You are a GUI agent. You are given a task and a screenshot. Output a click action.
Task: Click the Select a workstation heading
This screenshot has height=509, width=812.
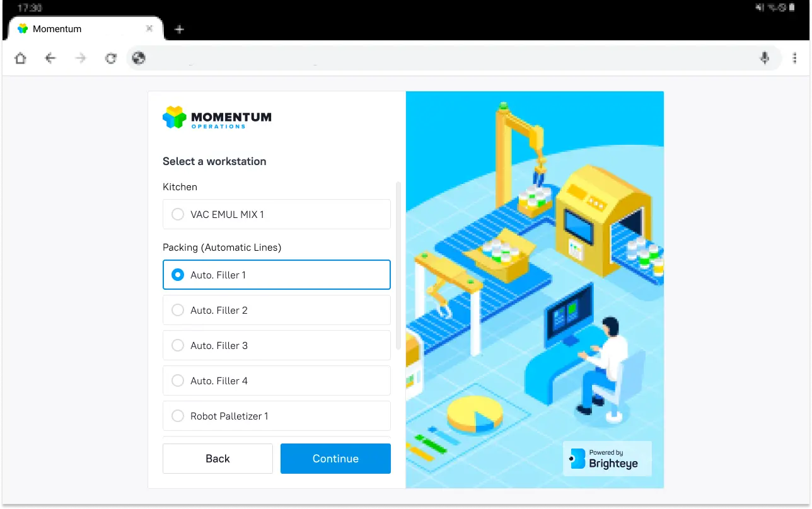pyautogui.click(x=214, y=161)
